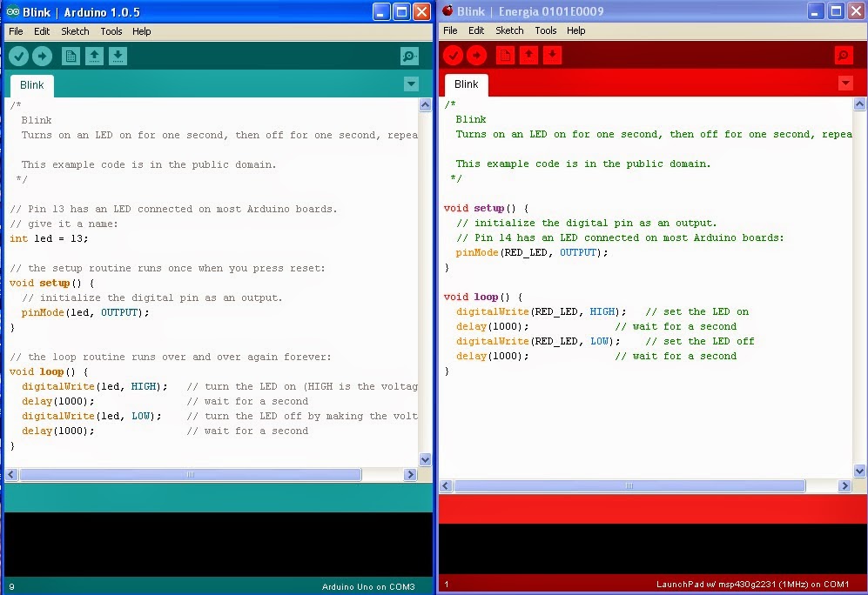868x595 pixels.
Task: Click the Arduino infinity logo in title bar
Action: 13,11
